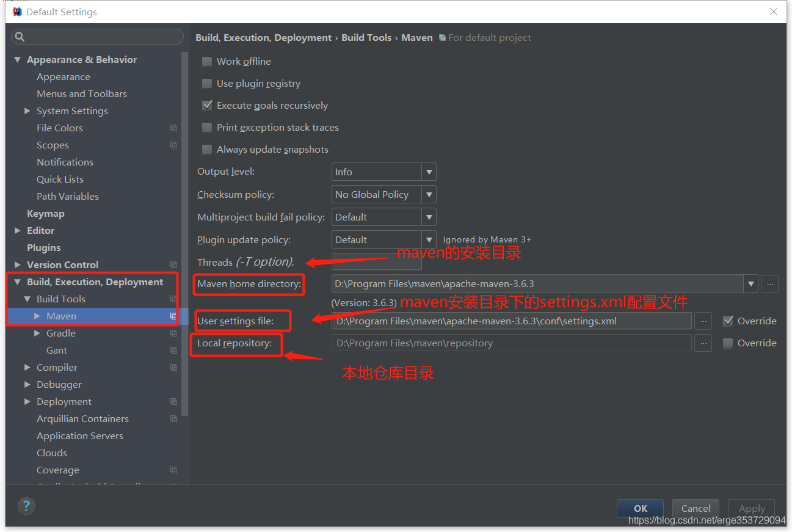Image resolution: width=792 pixels, height=532 pixels.
Task: Click the Cancel button
Action: [696, 508]
